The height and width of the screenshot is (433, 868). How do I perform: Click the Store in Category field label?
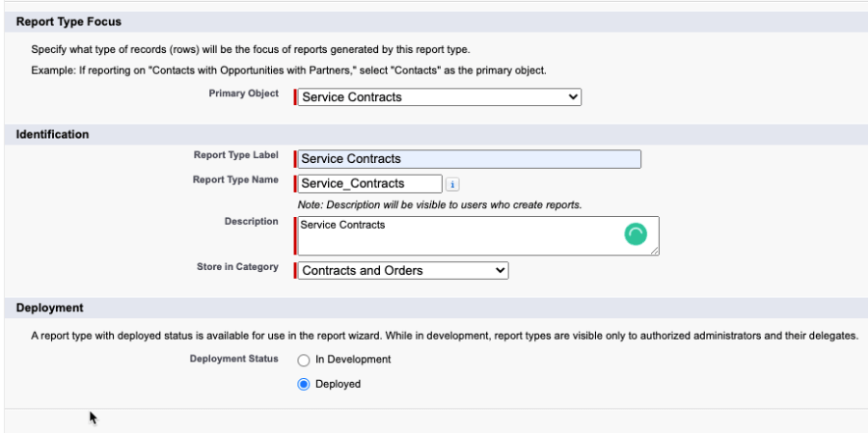point(237,267)
